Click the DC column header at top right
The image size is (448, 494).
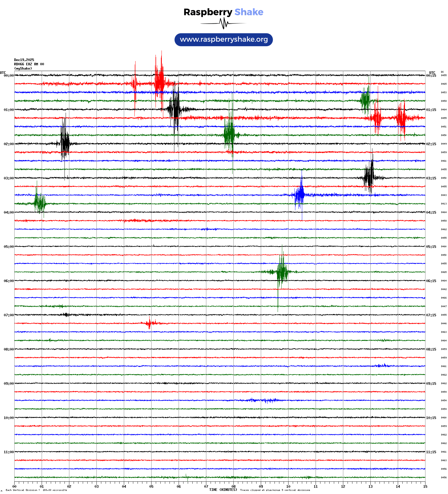click(x=442, y=72)
